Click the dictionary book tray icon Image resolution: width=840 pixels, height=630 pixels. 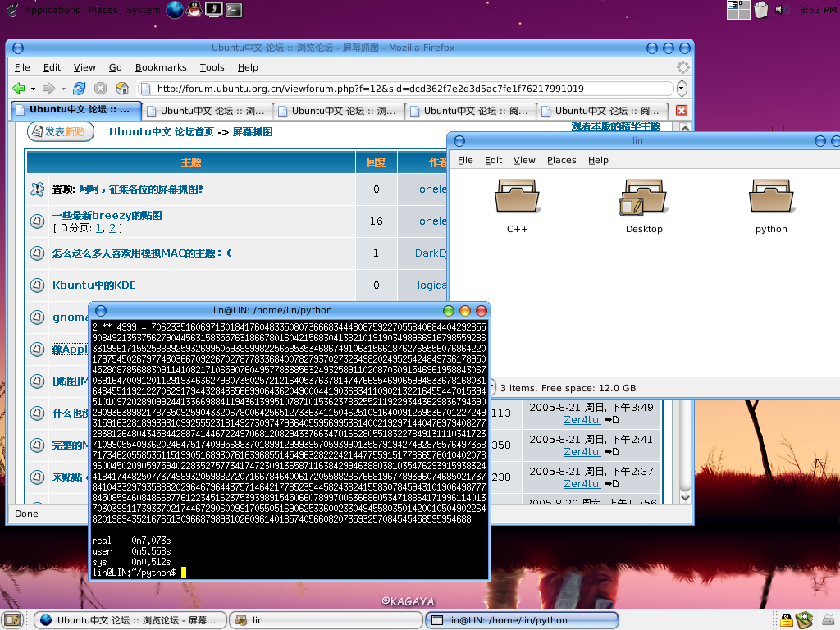pyautogui.click(x=804, y=620)
